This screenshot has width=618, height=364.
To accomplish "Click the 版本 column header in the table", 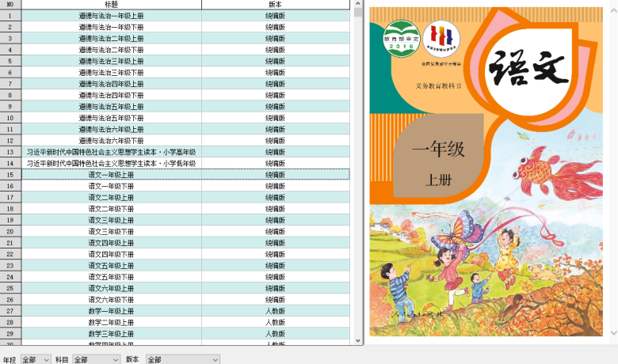I will (275, 4).
